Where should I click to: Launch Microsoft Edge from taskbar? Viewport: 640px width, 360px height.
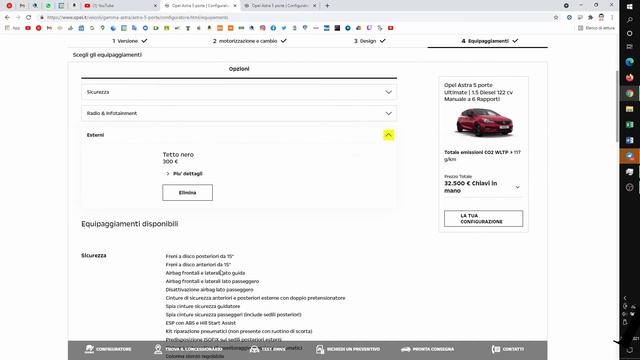tap(629, 62)
